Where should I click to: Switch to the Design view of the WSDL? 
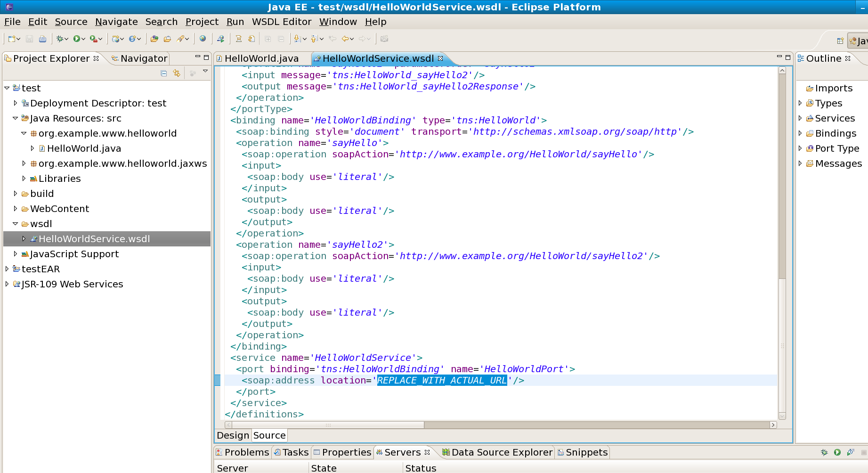coord(233,435)
